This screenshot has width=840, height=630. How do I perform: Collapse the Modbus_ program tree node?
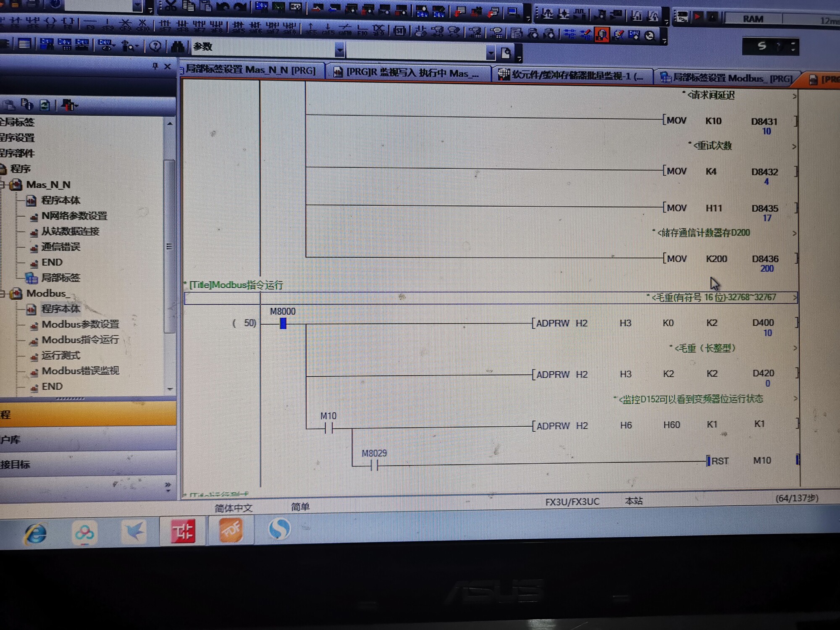2,294
